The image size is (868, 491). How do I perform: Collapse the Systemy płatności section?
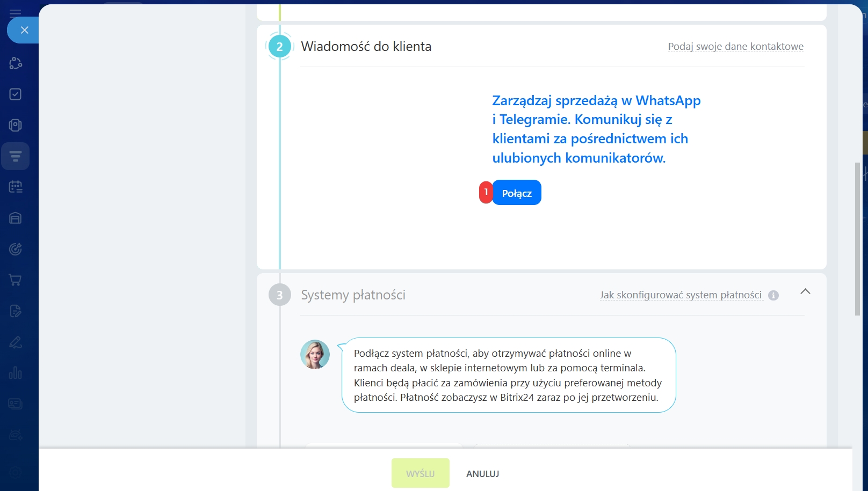(805, 291)
